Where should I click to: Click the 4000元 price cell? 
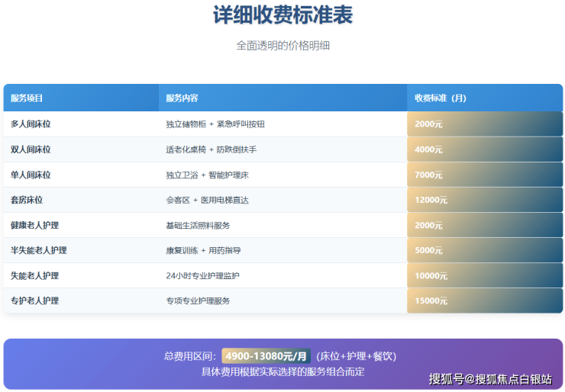429,149
